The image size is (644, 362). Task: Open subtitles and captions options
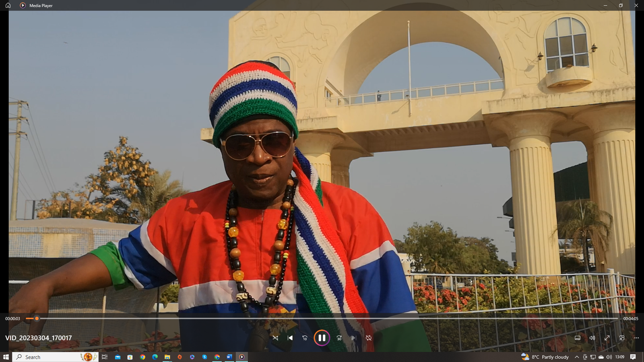coord(577,338)
